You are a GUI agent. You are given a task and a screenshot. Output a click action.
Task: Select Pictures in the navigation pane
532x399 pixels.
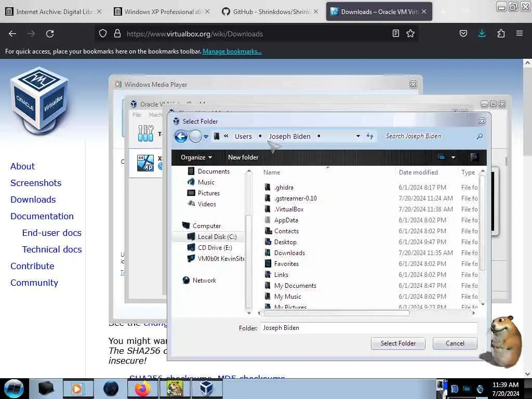(x=209, y=193)
